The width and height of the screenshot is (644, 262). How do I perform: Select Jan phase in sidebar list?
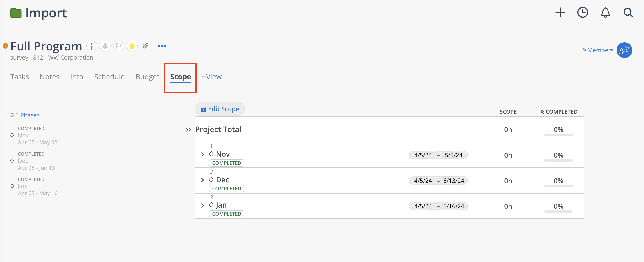22,186
